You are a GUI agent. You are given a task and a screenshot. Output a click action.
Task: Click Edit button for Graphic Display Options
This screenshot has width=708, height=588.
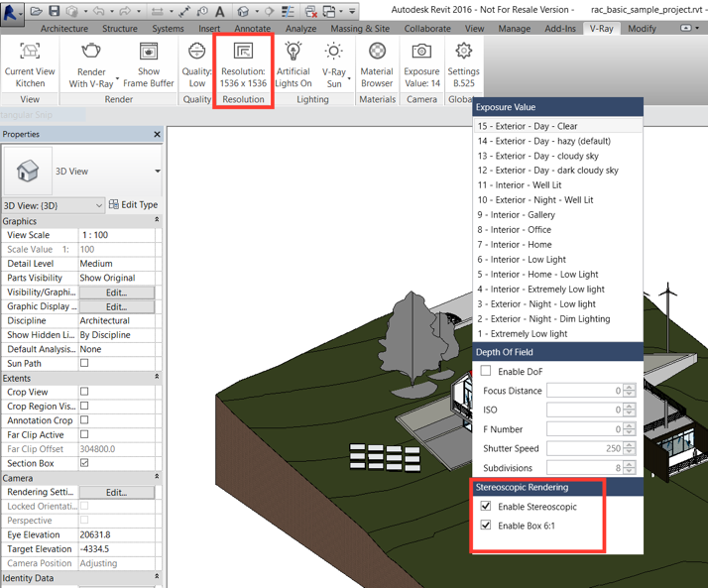point(116,306)
